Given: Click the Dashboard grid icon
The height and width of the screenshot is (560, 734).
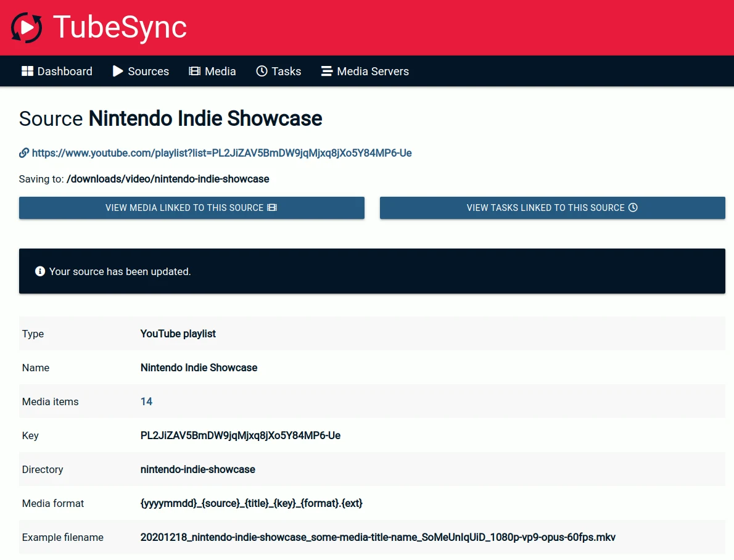Looking at the screenshot, I should click(28, 71).
